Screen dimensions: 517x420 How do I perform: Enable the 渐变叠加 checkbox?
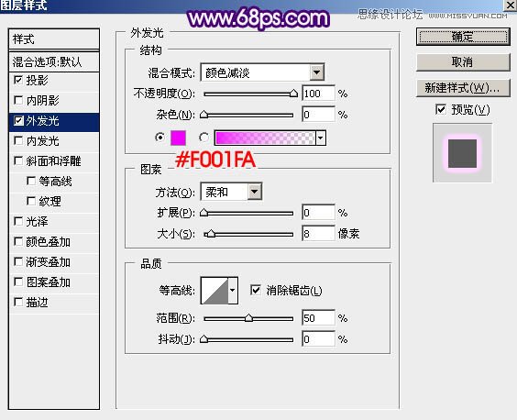[18, 262]
